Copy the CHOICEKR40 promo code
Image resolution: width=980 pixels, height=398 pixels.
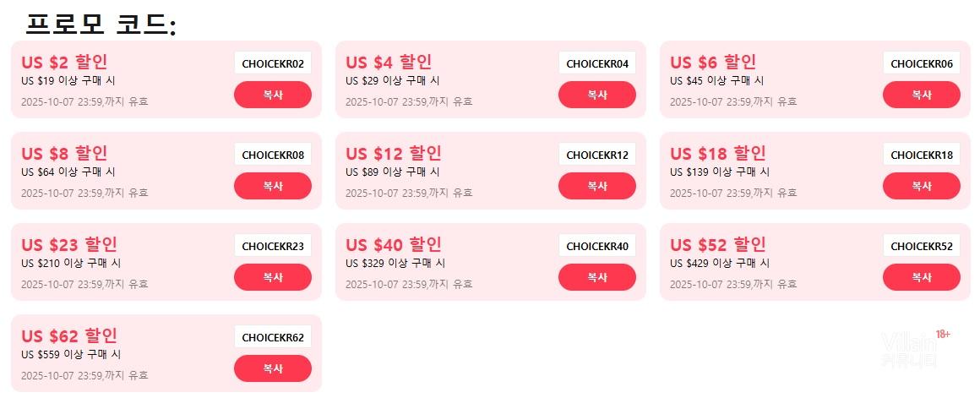(596, 277)
